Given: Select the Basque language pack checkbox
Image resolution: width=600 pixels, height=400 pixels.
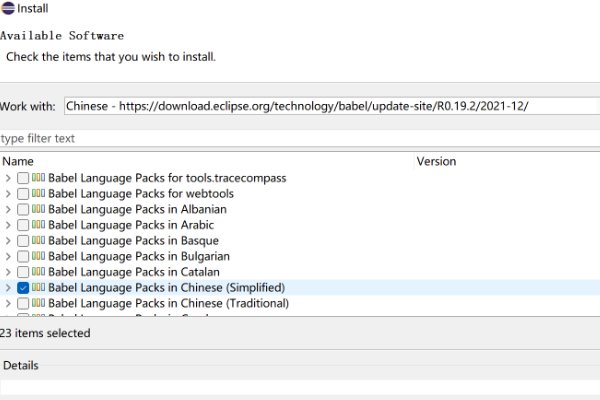Looking at the screenshot, I should pos(23,241).
